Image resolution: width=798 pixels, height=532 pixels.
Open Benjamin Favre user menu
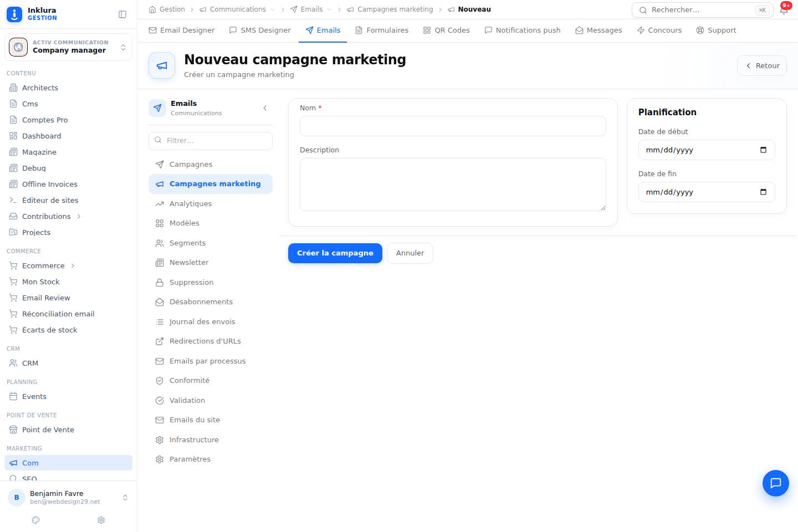pos(68,497)
